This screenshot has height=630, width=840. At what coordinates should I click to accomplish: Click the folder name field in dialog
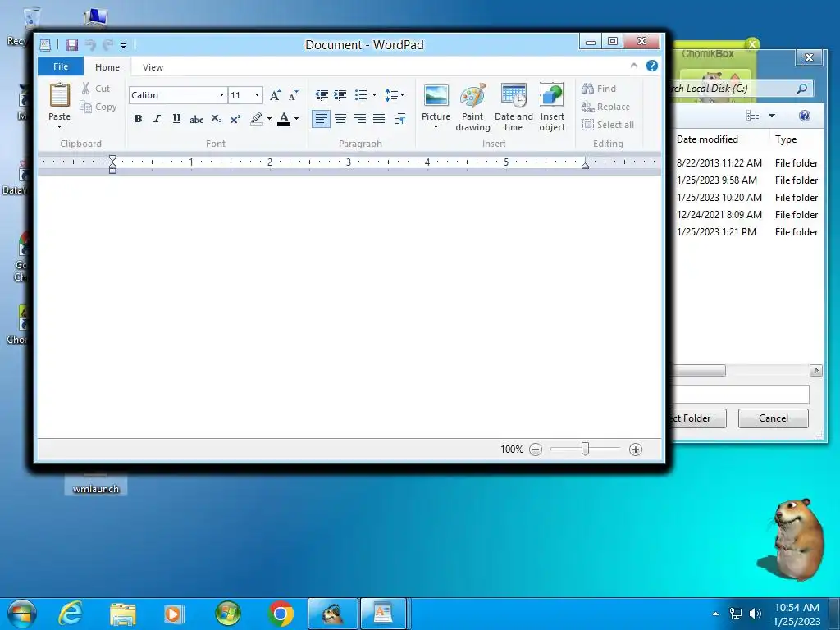[x=739, y=394]
